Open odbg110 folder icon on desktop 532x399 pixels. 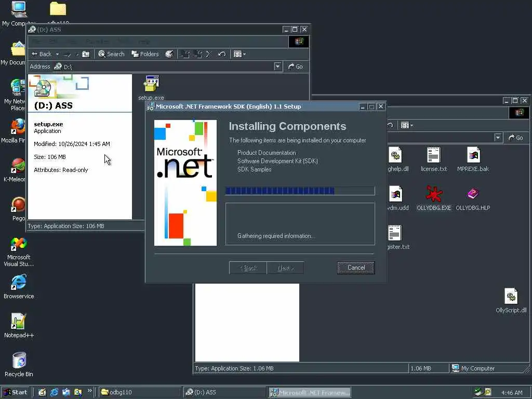(x=58, y=13)
